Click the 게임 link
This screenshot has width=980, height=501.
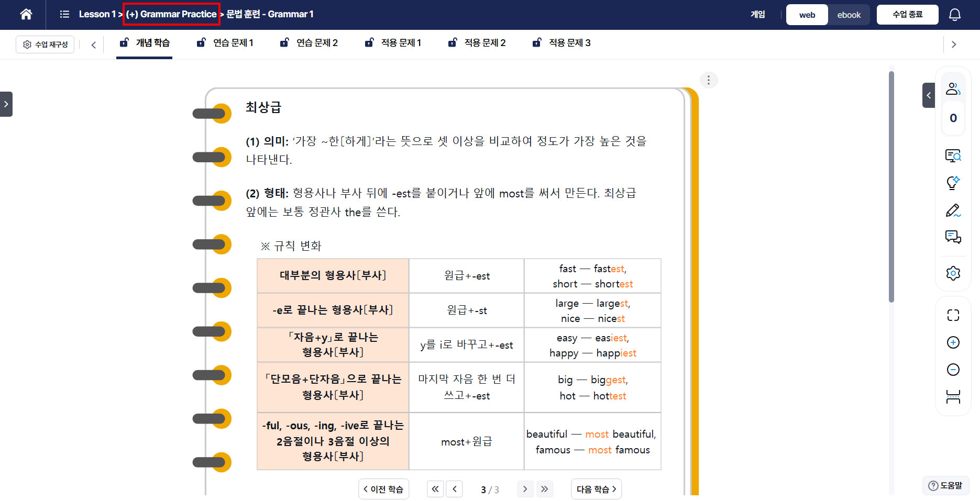click(758, 15)
